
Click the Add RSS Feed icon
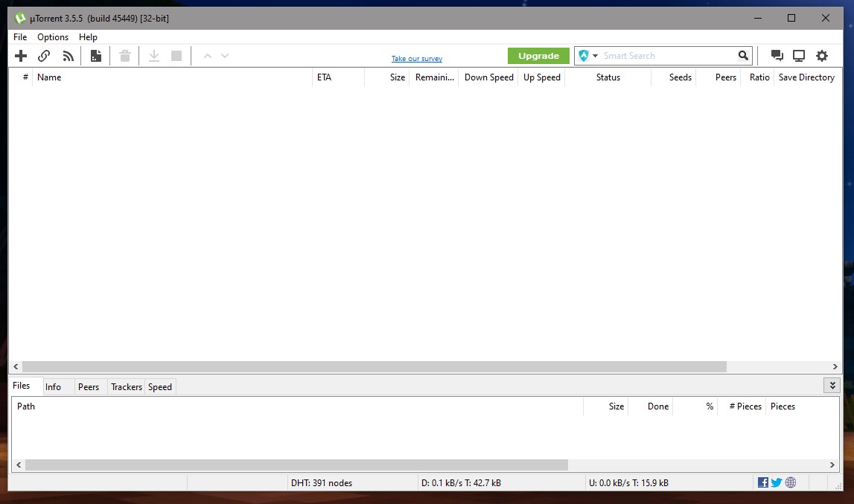coord(68,56)
